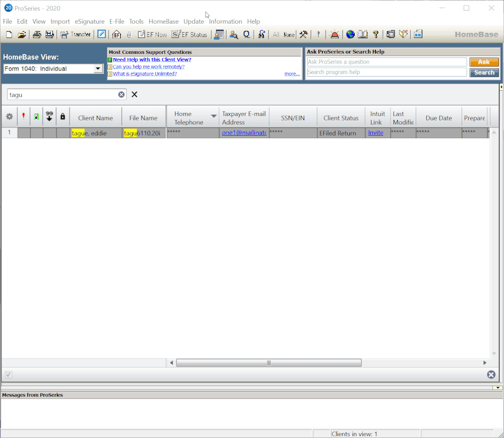Open the E-File menu
Image resolution: width=504 pixels, height=438 pixels.
pos(117,22)
